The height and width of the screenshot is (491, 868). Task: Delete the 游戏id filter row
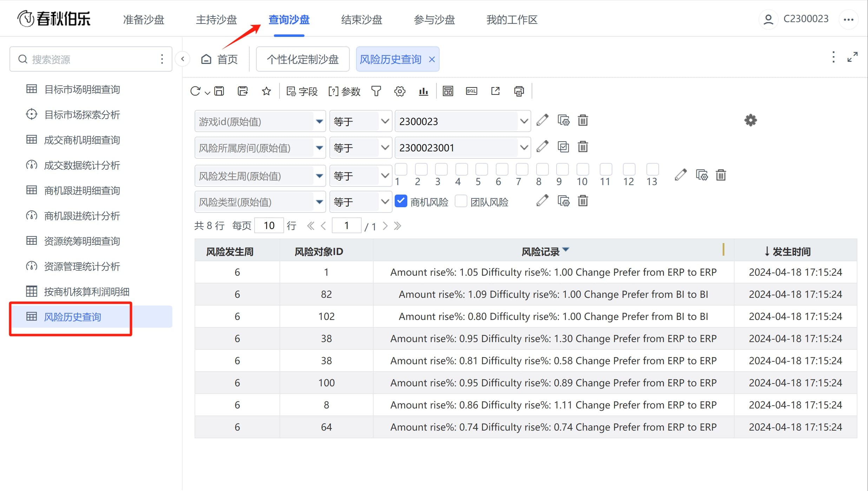coord(583,120)
